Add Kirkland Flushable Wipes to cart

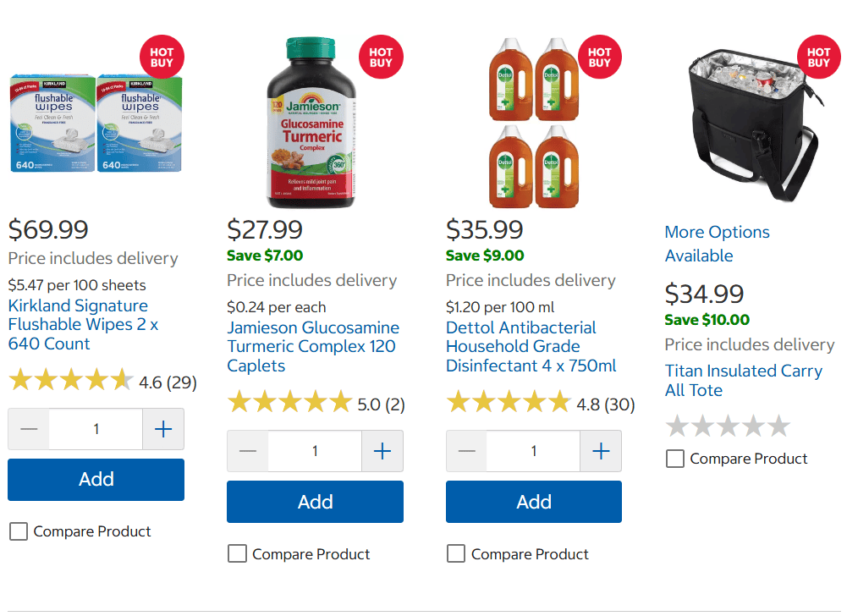click(x=96, y=480)
